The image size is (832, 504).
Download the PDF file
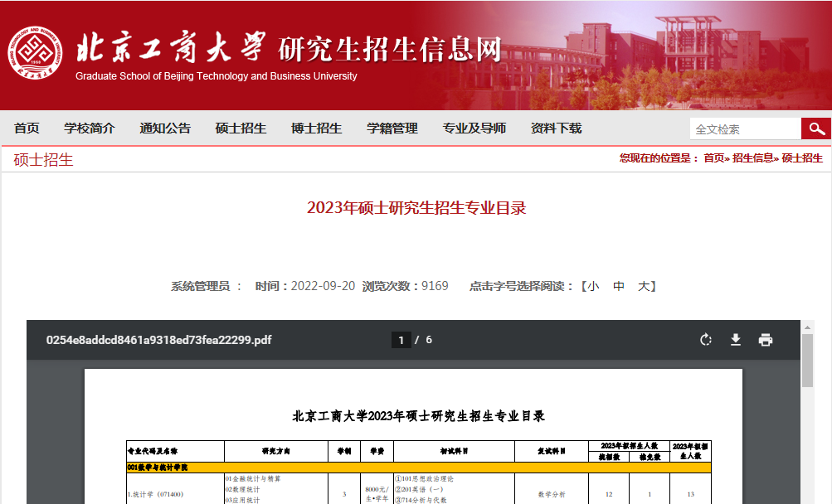(736, 340)
